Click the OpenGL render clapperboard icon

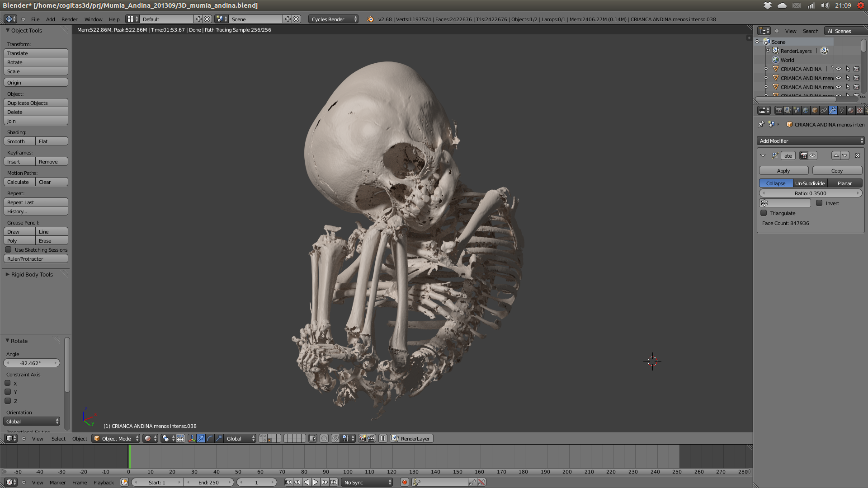371,438
